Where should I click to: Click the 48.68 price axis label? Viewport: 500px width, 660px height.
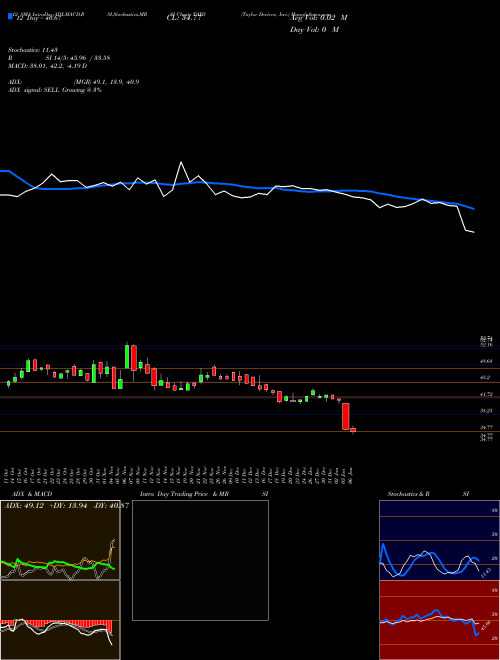(x=487, y=361)
